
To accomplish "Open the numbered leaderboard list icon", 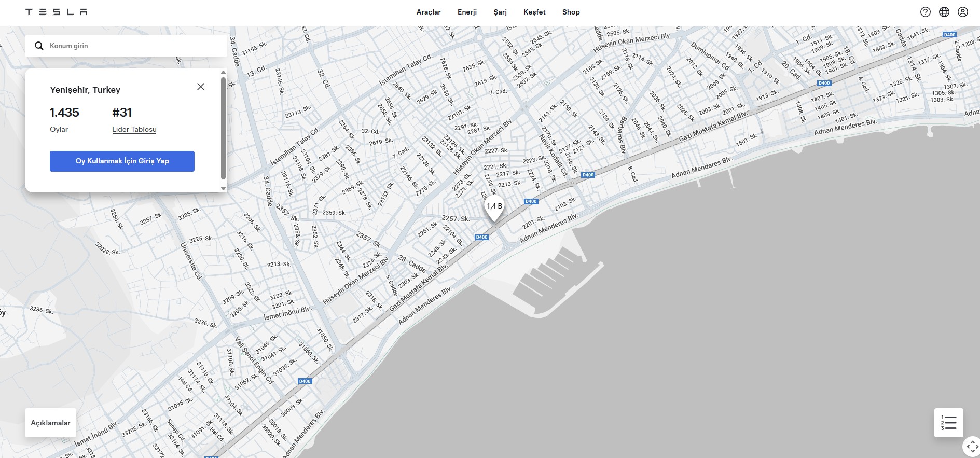I will tap(948, 423).
